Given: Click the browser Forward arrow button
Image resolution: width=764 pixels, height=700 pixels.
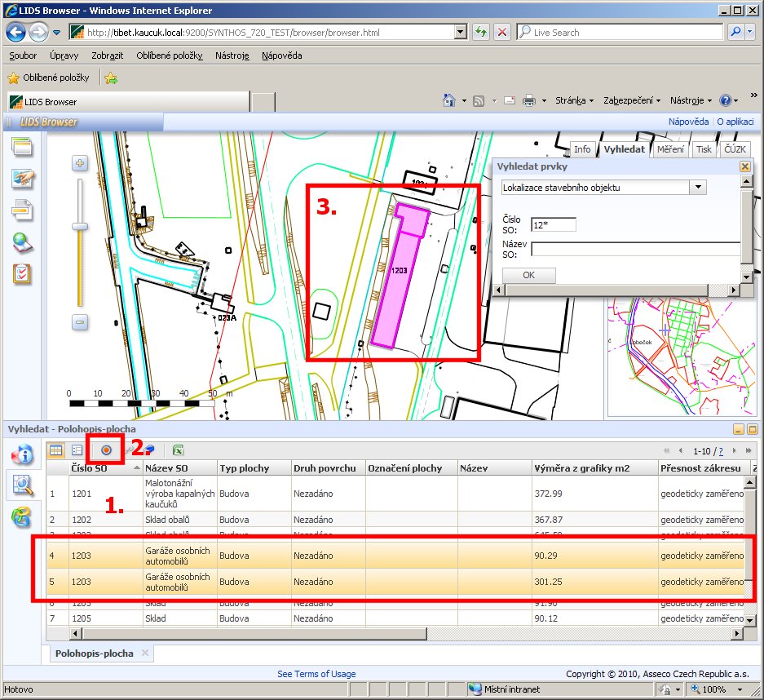Looking at the screenshot, I should 38,33.
